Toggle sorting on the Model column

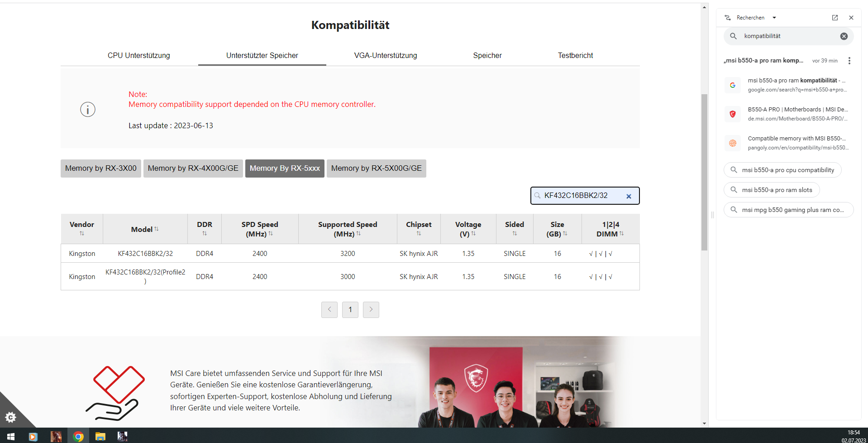coord(157,229)
